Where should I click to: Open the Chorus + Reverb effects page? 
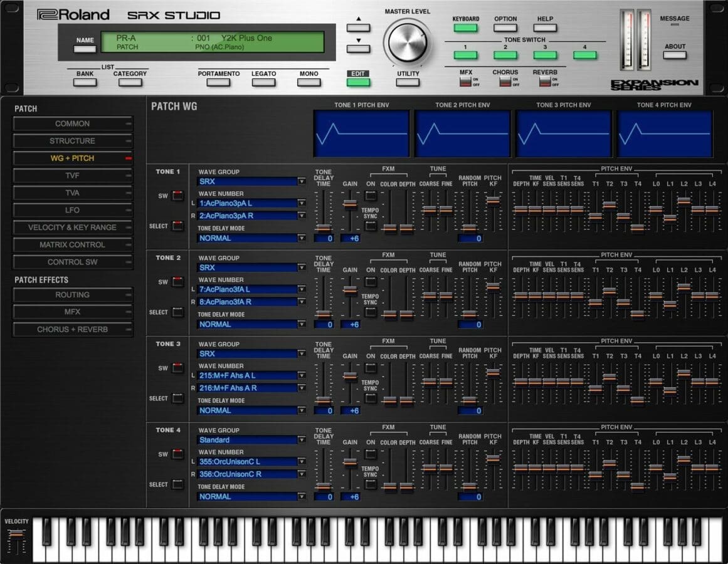[73, 330]
